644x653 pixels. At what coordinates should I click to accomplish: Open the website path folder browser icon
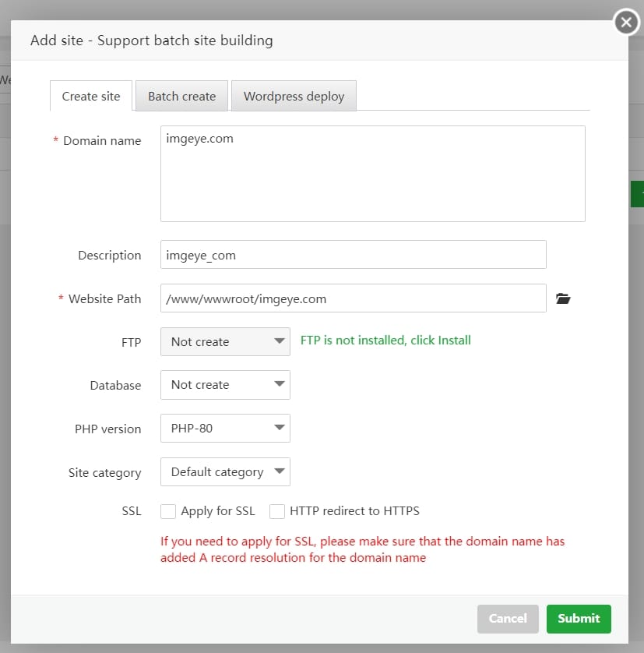pos(563,298)
